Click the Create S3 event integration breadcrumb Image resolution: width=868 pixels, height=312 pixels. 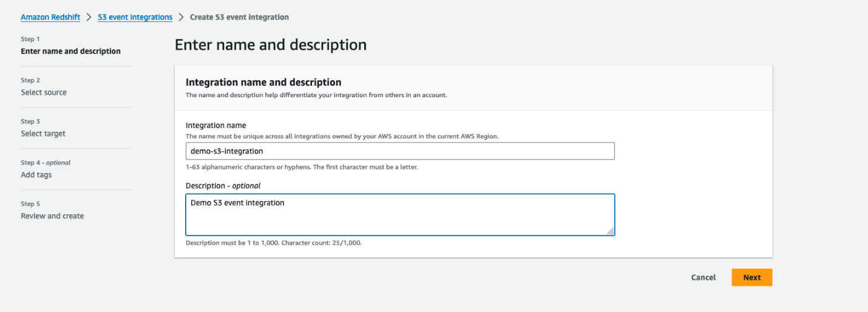click(239, 17)
